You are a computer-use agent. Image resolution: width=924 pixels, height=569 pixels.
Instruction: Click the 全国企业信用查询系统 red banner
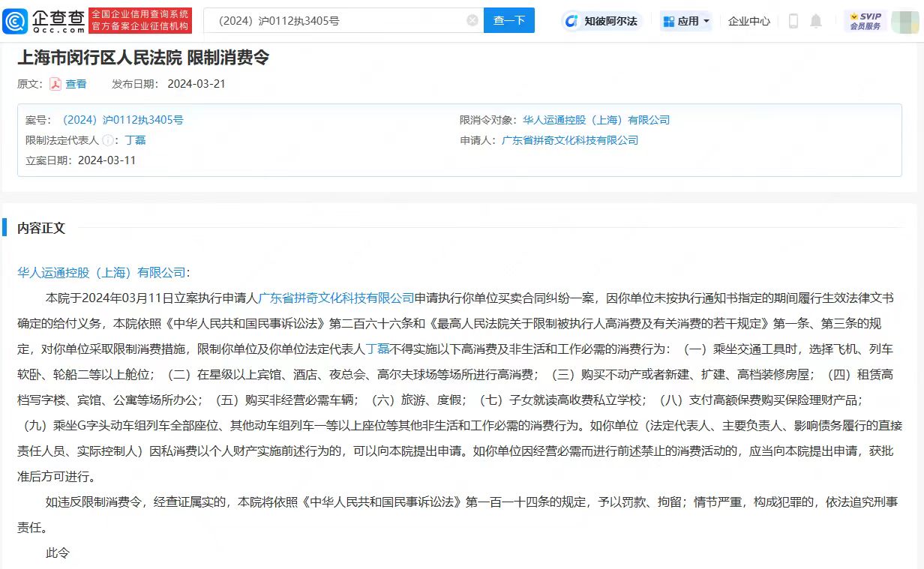140,21
